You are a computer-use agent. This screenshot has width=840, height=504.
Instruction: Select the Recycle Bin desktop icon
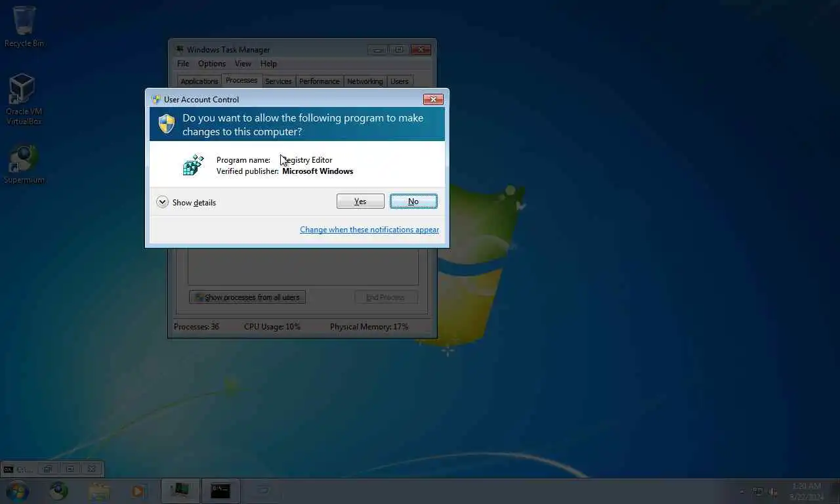[x=24, y=27]
